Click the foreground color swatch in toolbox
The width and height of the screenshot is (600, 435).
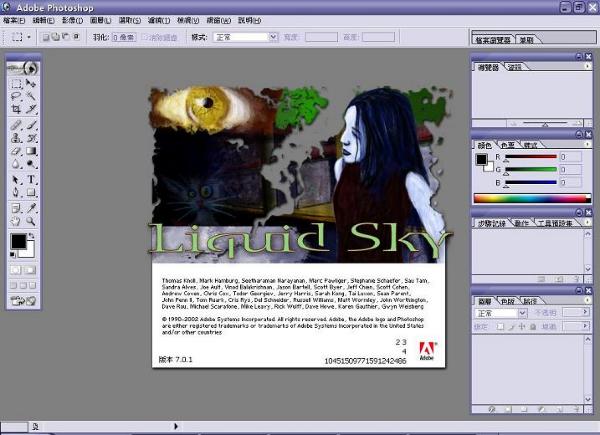click(18, 241)
